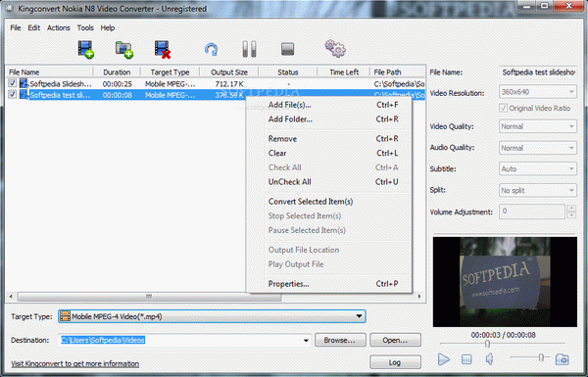Click the preview seek slider handle
The width and height of the screenshot is (588, 377).
coord(487,344)
